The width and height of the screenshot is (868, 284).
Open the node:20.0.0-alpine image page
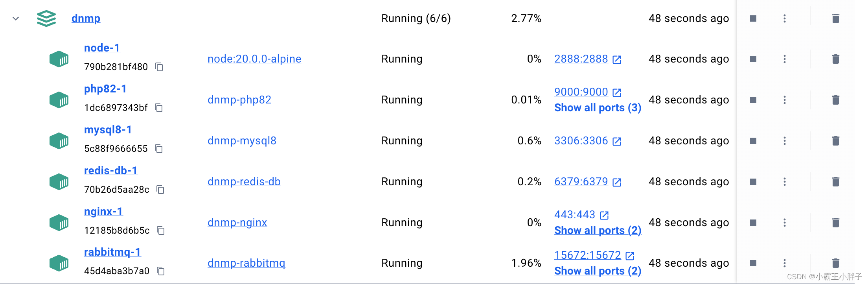click(254, 59)
